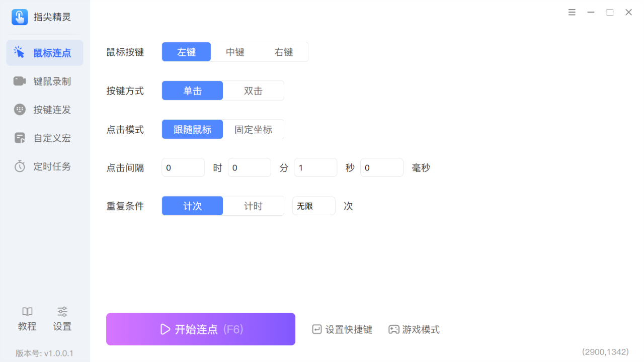Open the hamburger menu in title bar
Image resolution: width=644 pixels, height=362 pixels.
pyautogui.click(x=572, y=13)
